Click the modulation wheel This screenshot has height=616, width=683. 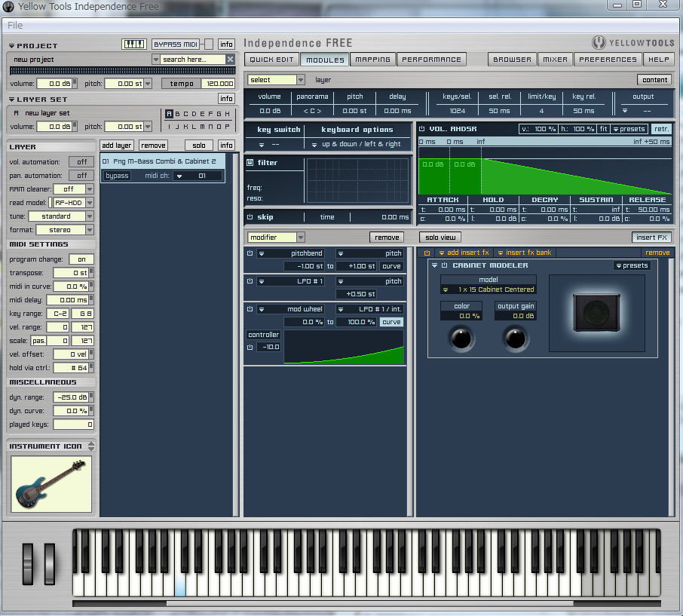click(49, 564)
